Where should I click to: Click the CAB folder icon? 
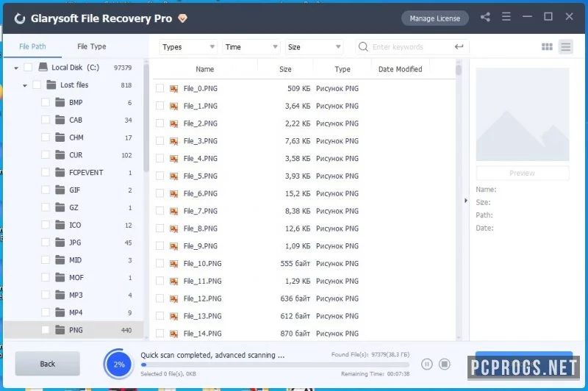(x=60, y=120)
